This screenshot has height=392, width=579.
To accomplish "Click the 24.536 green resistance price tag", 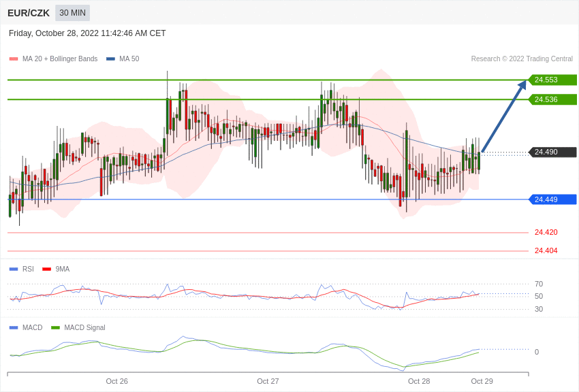I will coord(553,99).
